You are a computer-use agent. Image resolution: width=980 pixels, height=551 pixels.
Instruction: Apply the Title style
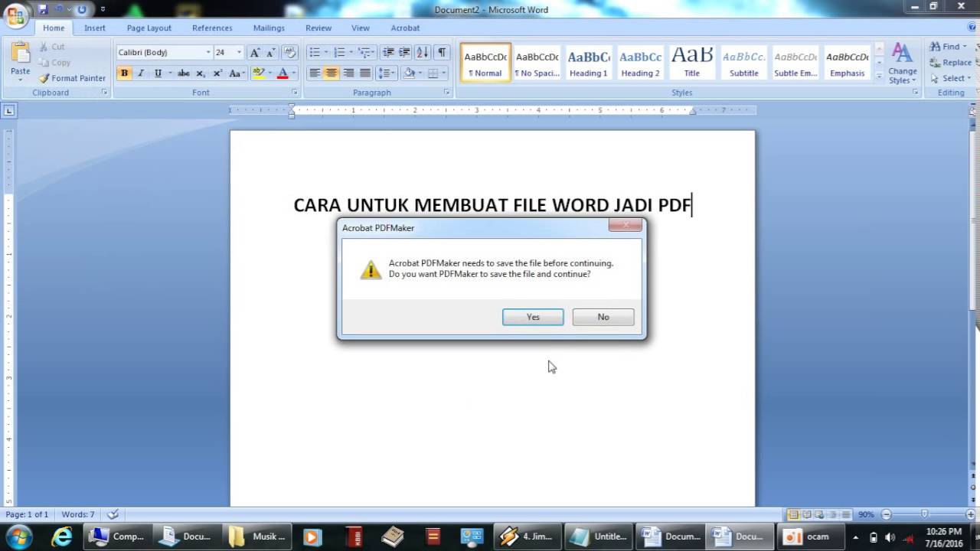tap(692, 62)
